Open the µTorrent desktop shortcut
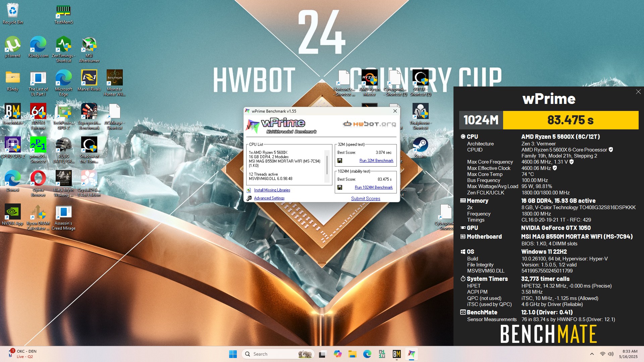The height and width of the screenshot is (362, 644). (13, 47)
